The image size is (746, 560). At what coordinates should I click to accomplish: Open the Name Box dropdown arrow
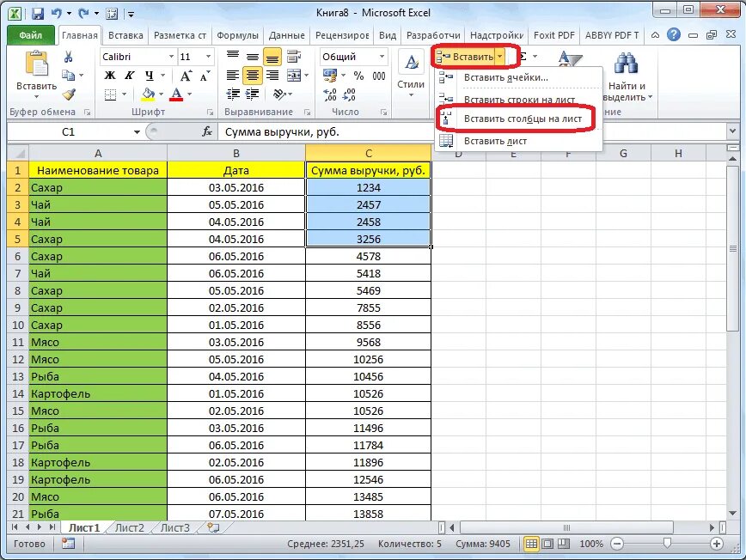click(x=137, y=131)
